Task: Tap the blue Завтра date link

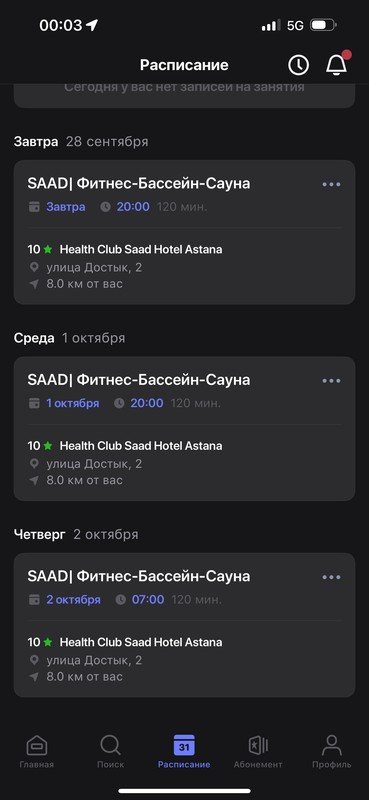Action: (x=66, y=207)
